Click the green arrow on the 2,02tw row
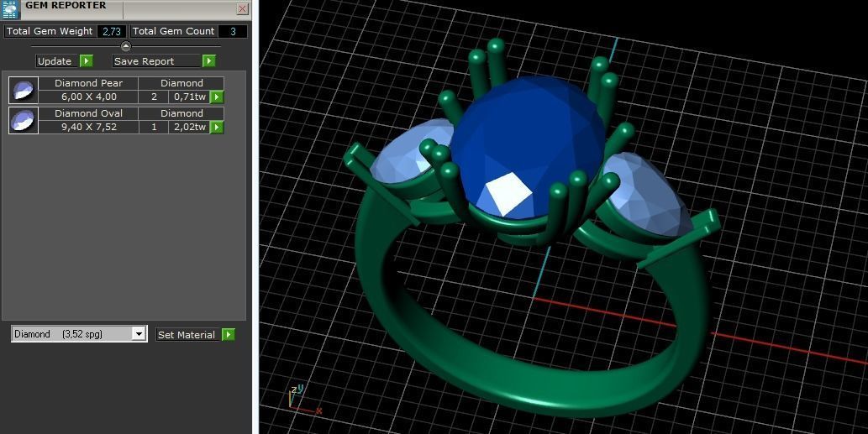The height and width of the screenshot is (434, 868). (217, 127)
